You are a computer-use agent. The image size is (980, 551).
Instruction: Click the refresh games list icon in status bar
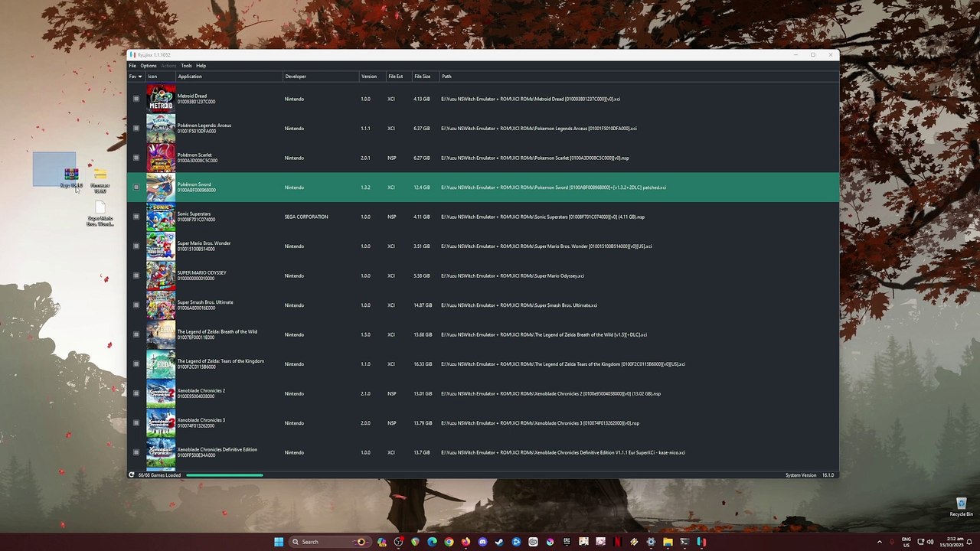[x=132, y=475]
